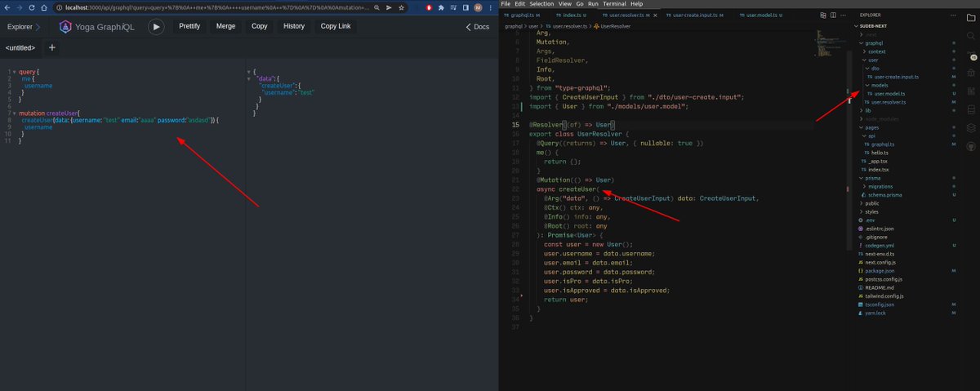This screenshot has height=391, width=980.
Task: Open the VS Code Explorer files icon
Action: click(973, 19)
